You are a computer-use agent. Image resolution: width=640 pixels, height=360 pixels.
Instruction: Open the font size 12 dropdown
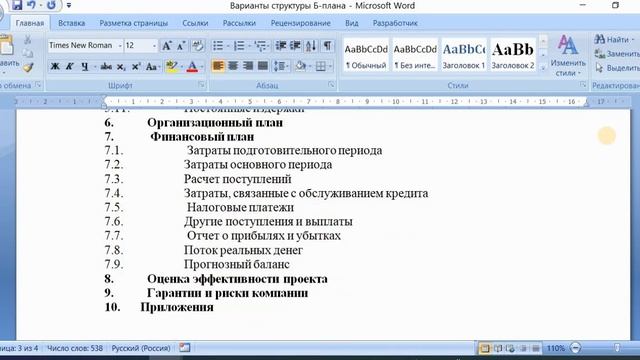[x=154, y=46]
